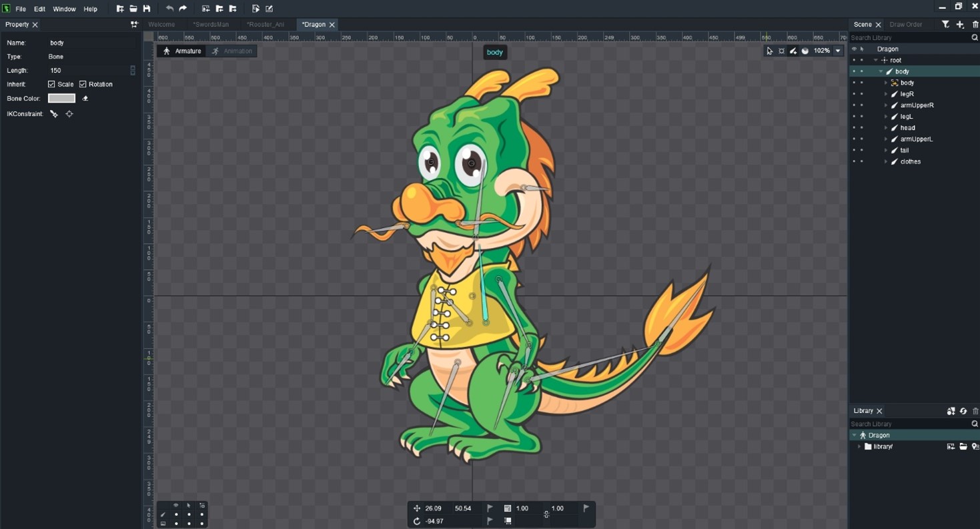
Task: Click the Length value field
Action: point(88,71)
